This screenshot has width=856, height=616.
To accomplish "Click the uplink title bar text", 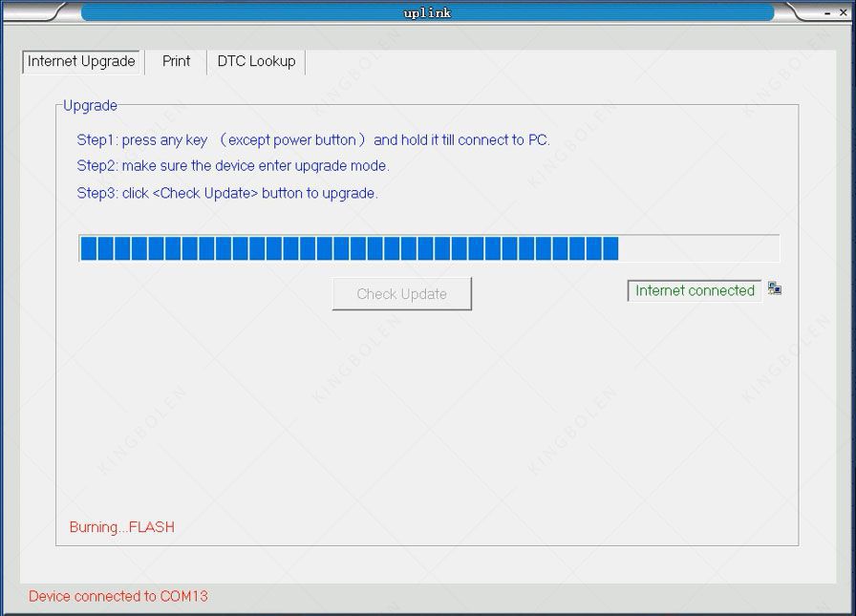I will (x=427, y=12).
